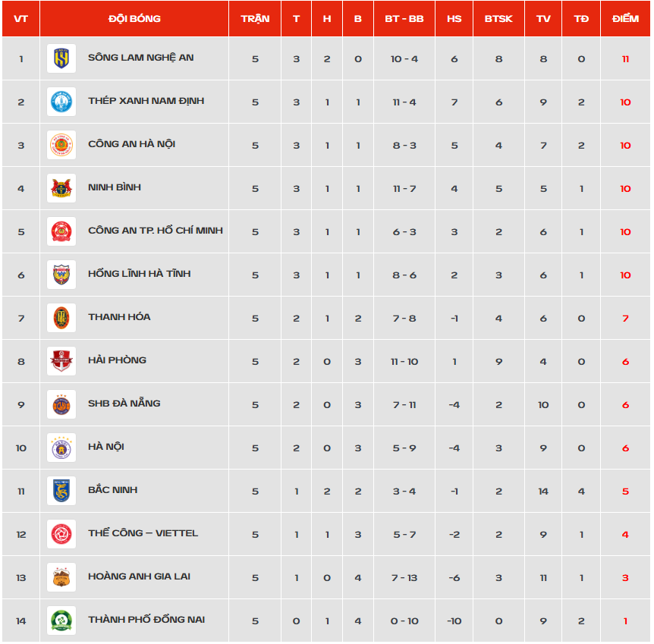Click the HS goal difference header
654x644 pixels.
pos(454,19)
